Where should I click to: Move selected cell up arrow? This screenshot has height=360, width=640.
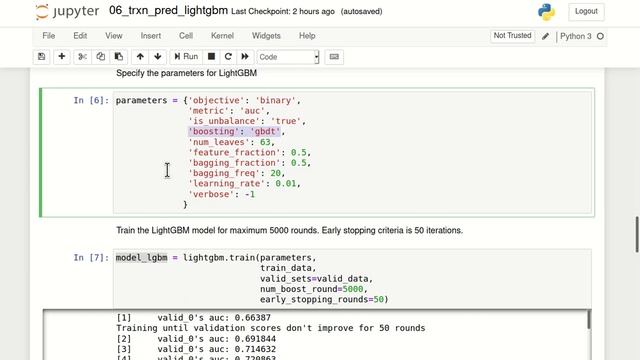(x=140, y=57)
